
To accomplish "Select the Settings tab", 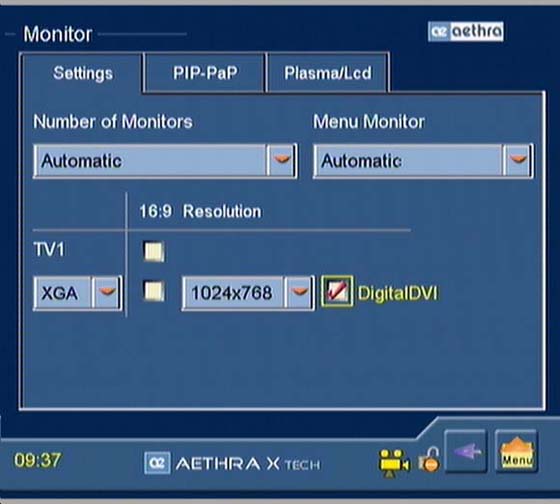I will click(x=83, y=73).
